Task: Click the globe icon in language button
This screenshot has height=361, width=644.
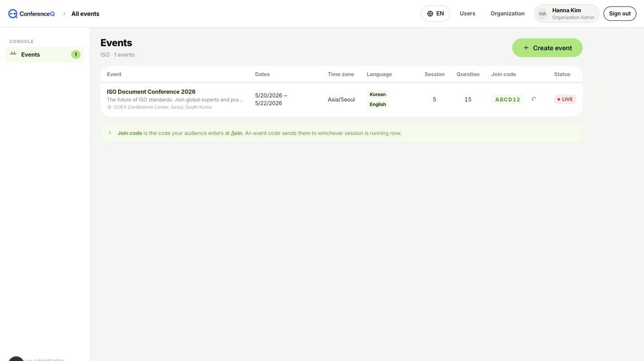Action: [430, 13]
